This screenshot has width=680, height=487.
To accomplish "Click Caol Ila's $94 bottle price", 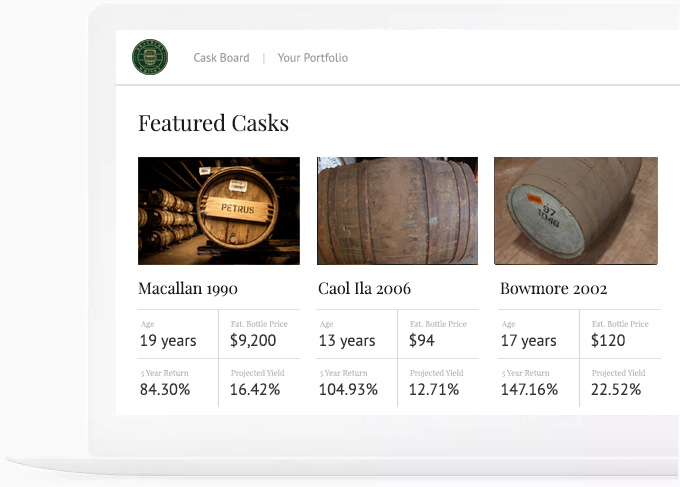I will 422,341.
